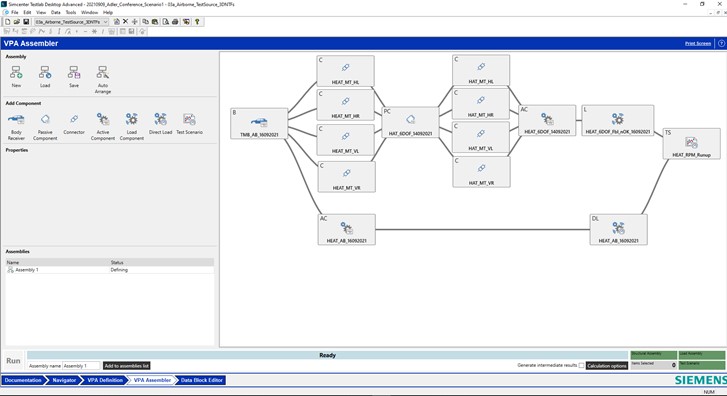This screenshot has width=727, height=396.
Task: Click the New assembly icon
Action: tap(16, 73)
